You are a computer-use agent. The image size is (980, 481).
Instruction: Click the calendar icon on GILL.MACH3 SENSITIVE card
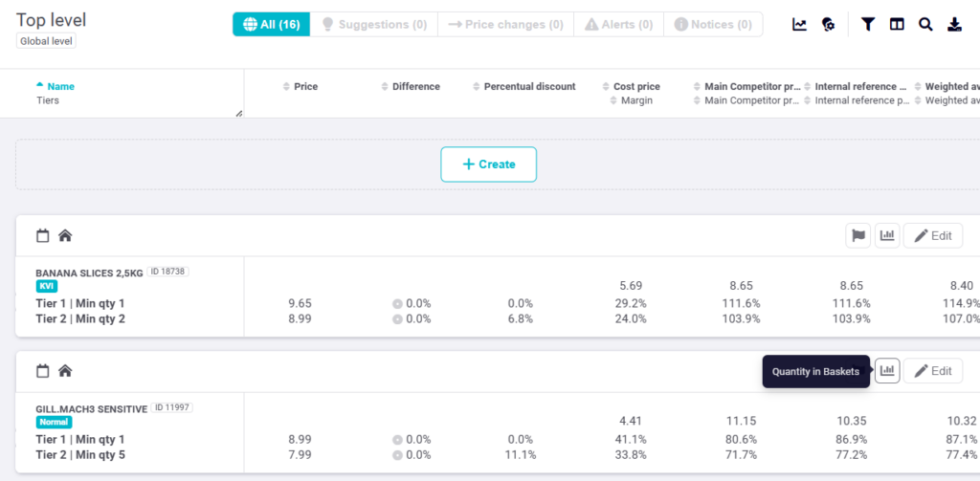click(42, 371)
